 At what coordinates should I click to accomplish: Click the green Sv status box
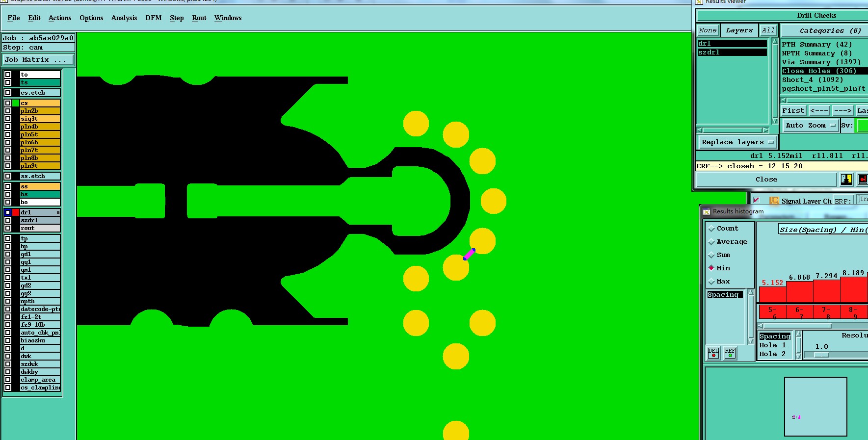tap(863, 126)
